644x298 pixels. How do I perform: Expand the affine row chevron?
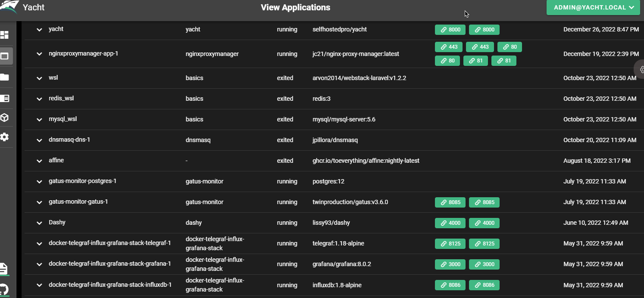pyautogui.click(x=39, y=161)
